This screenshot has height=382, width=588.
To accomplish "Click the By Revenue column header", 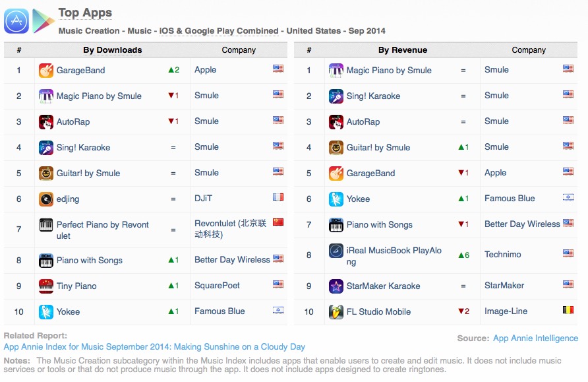I will (402, 50).
